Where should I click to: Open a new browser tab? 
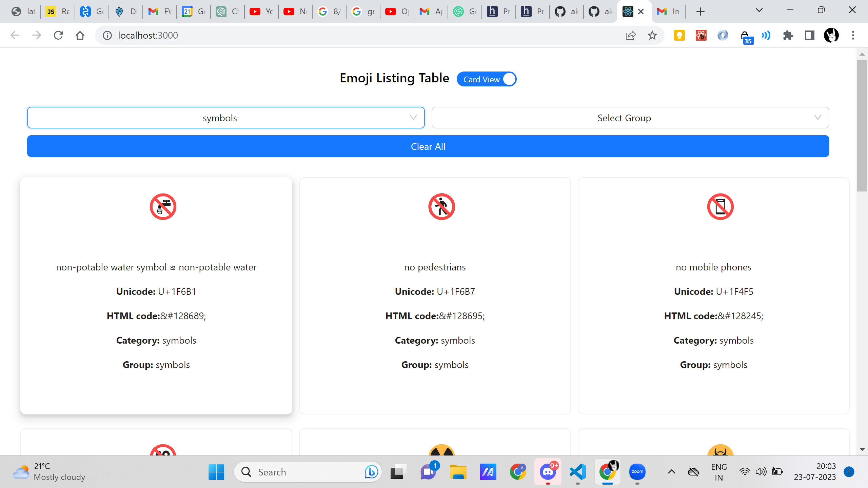click(701, 12)
